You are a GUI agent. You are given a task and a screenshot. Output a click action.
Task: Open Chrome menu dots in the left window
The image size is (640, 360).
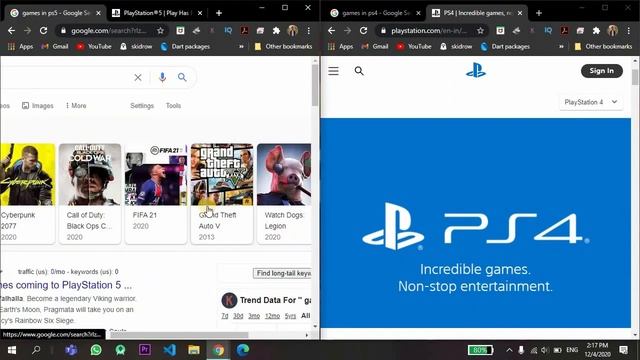pos(309,31)
